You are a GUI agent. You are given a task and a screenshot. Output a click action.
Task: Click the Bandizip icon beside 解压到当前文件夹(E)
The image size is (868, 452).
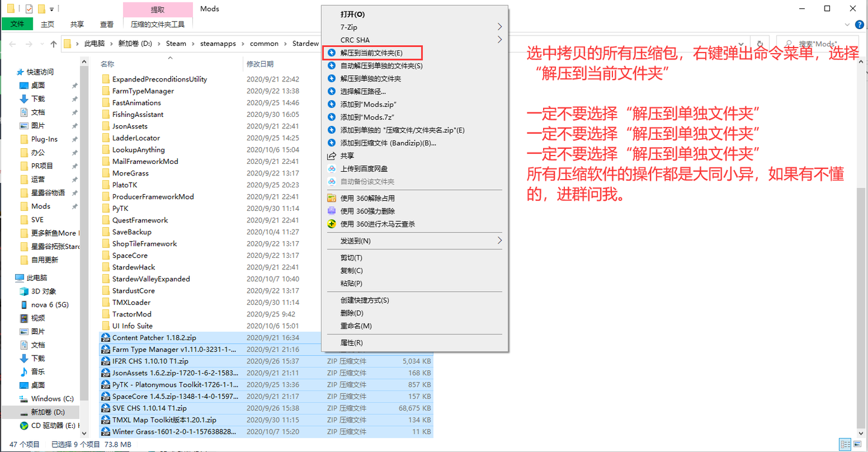pos(332,53)
